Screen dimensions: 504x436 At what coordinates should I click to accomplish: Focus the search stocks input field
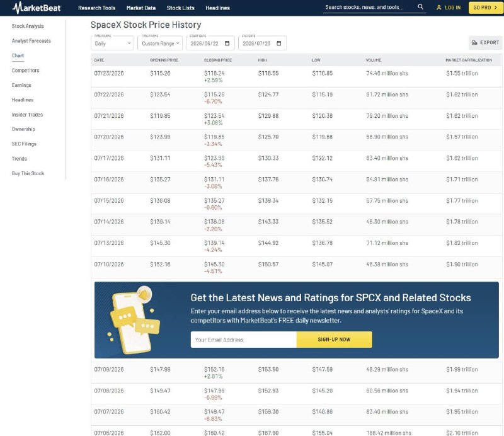(370, 7)
